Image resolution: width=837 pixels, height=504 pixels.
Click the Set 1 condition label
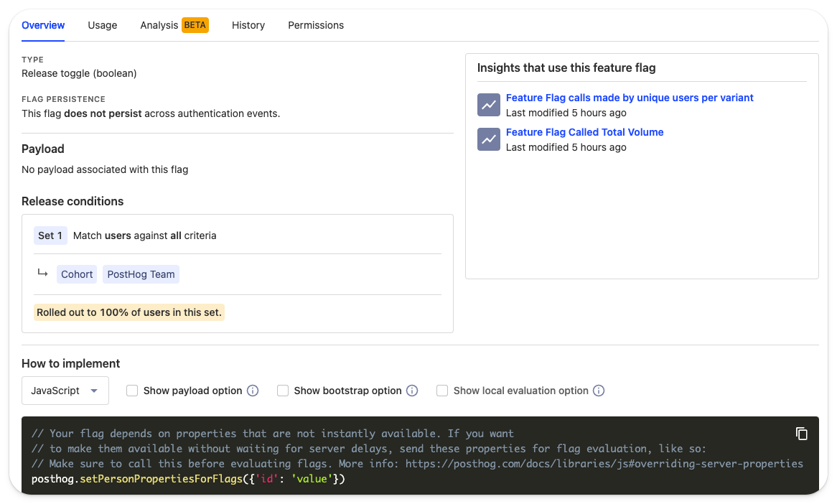[50, 235]
